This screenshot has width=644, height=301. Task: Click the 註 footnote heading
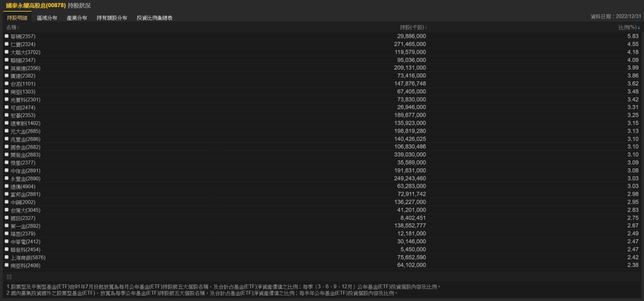(x=9, y=277)
